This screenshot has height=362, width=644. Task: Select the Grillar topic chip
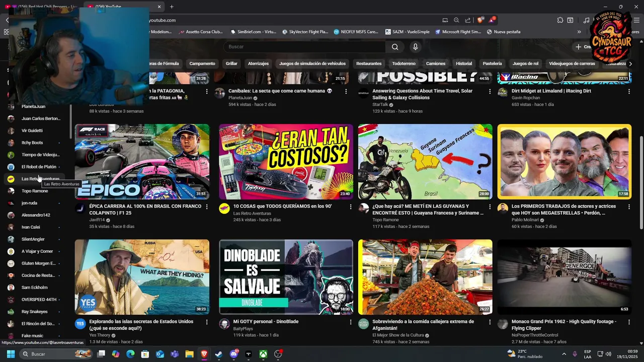[231, 64]
